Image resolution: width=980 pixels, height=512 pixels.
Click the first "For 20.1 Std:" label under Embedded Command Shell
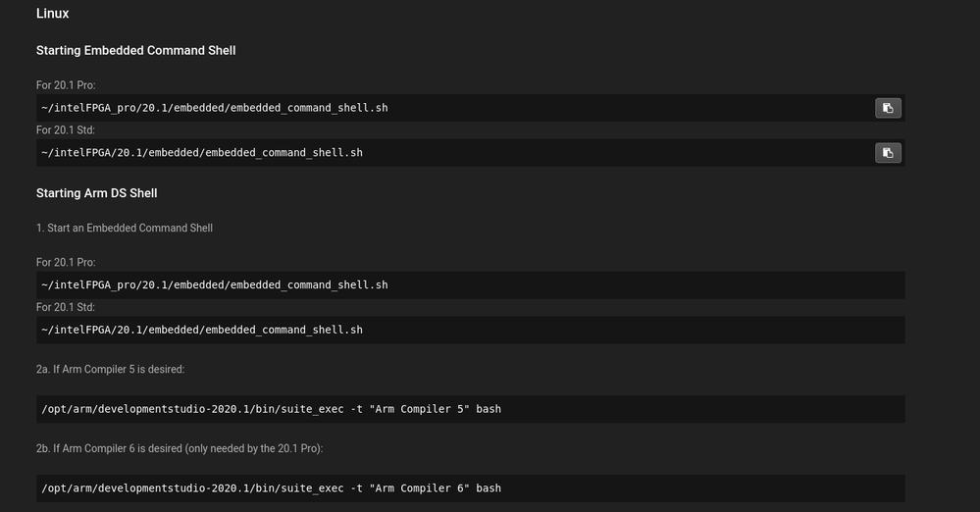coord(66,130)
